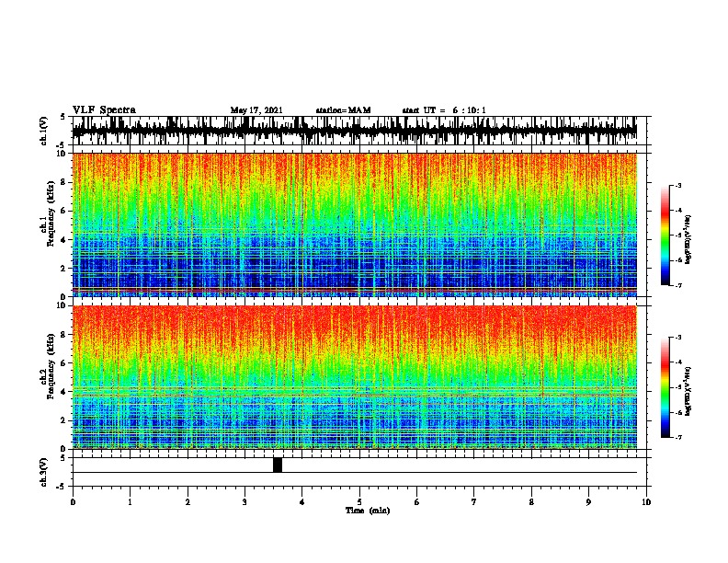Click the '-7' label on ch.1 color bar
The width and height of the screenshot is (728, 563).
click(678, 285)
